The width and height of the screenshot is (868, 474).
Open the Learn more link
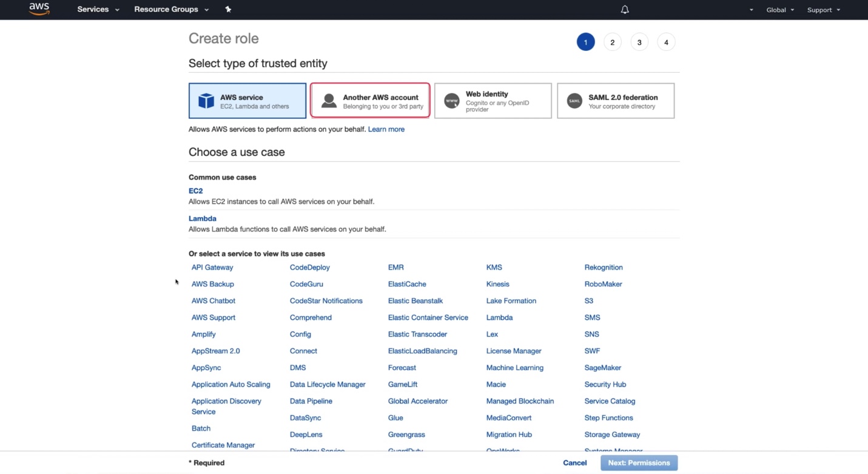[x=386, y=129]
